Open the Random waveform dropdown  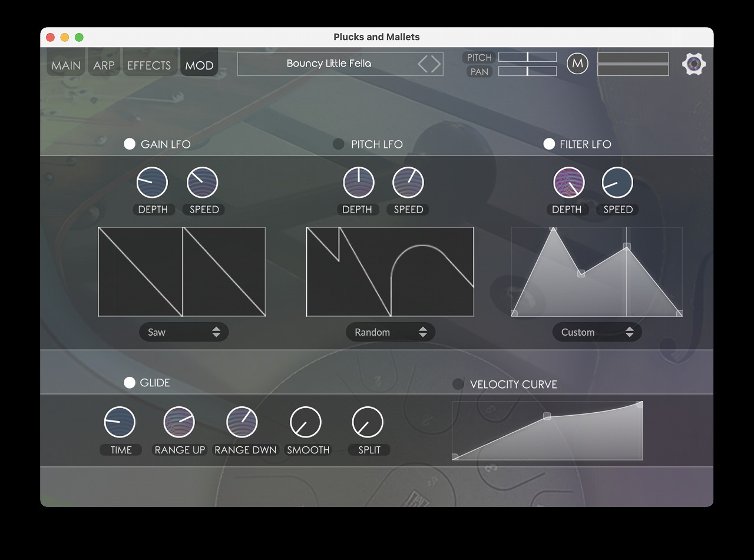pyautogui.click(x=391, y=332)
